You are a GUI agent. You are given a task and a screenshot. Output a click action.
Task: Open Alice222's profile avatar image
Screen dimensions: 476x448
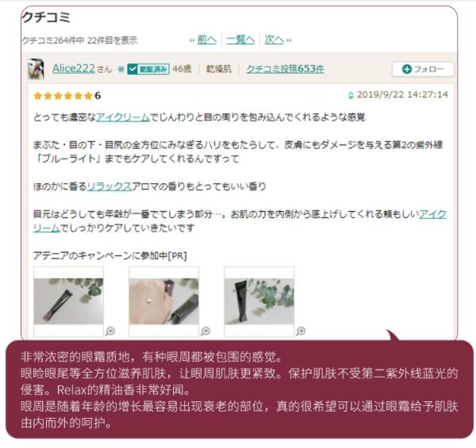(x=36, y=69)
